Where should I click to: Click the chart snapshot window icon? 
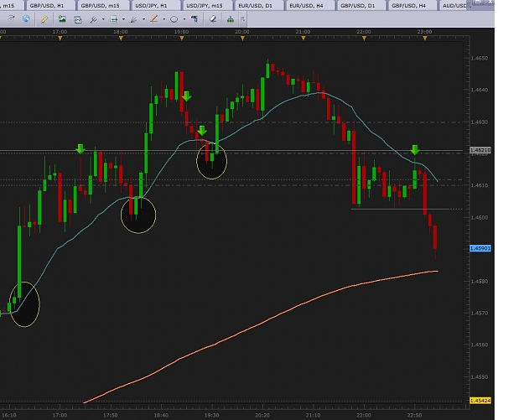[x=78, y=20]
